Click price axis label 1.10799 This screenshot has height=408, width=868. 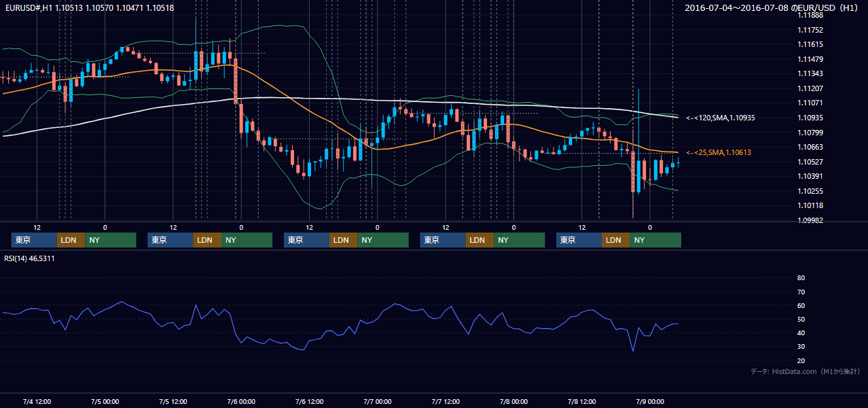(810, 133)
